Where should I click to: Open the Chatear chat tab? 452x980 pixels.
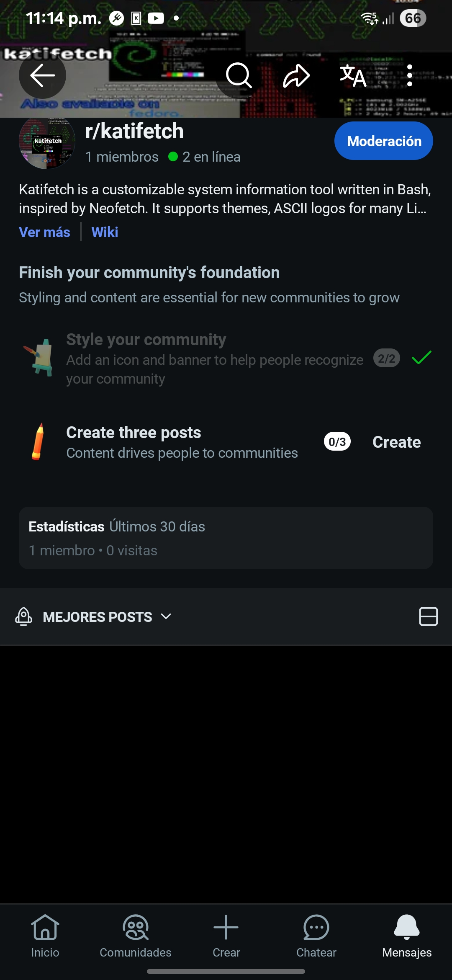point(316,936)
